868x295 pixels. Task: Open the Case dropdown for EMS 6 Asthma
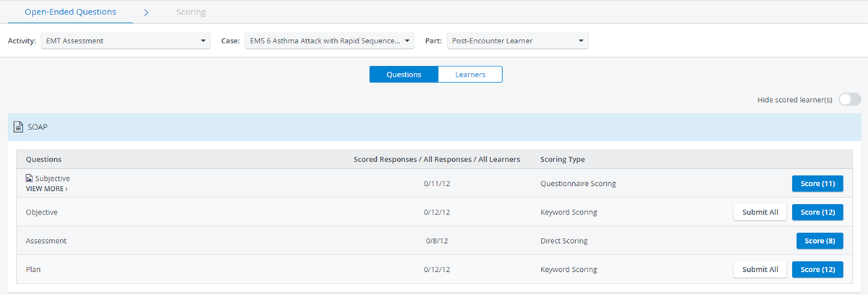(329, 41)
